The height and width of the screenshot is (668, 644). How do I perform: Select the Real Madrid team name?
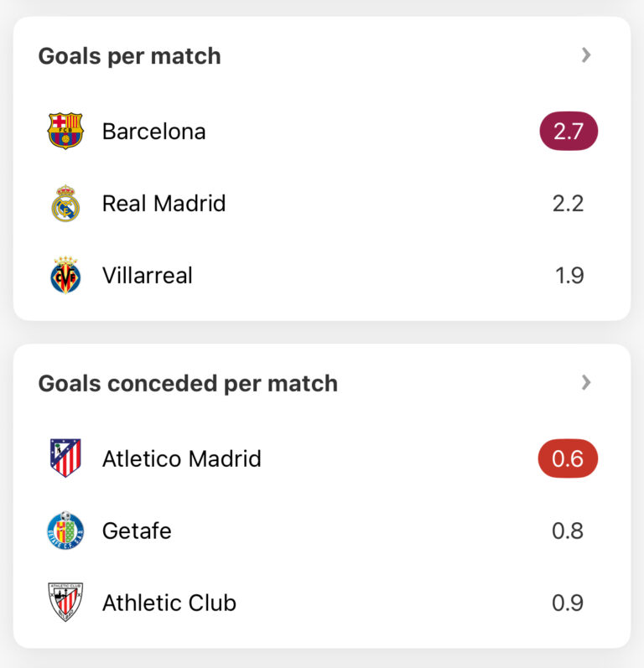click(164, 204)
